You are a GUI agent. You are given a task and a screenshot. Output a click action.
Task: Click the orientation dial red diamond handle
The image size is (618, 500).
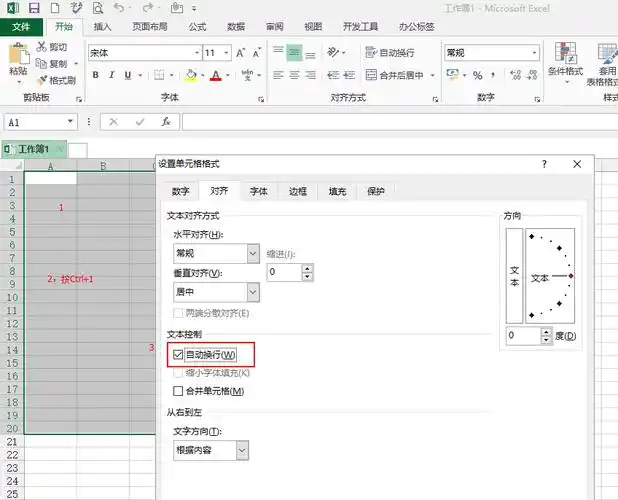click(x=571, y=276)
